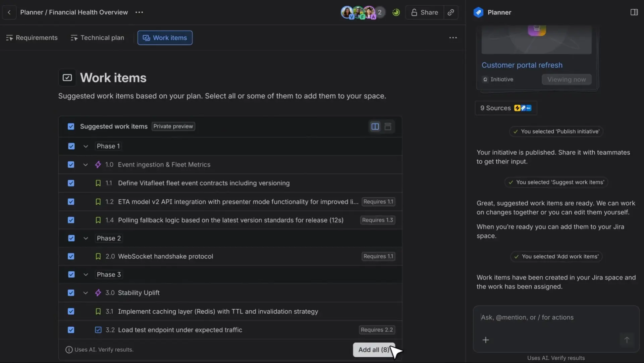The height and width of the screenshot is (363, 644).
Task: Collapse the 1.0 Event ingestion epic chevron
Action: pyautogui.click(x=85, y=165)
